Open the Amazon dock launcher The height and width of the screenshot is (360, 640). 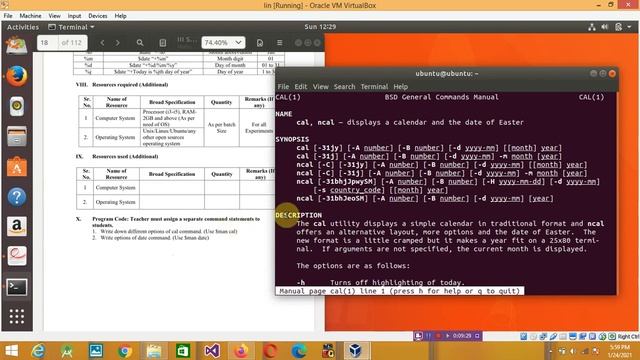point(17,226)
